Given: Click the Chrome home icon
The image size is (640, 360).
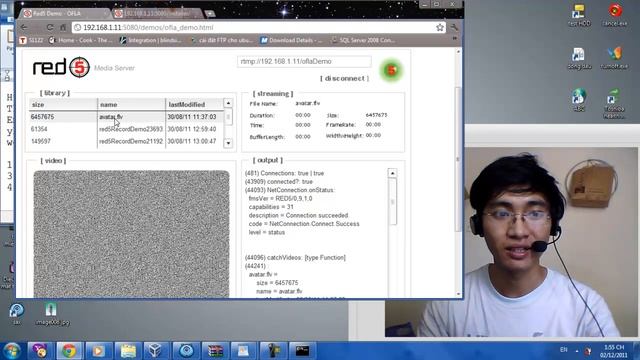Looking at the screenshot, I should pos(63,27).
